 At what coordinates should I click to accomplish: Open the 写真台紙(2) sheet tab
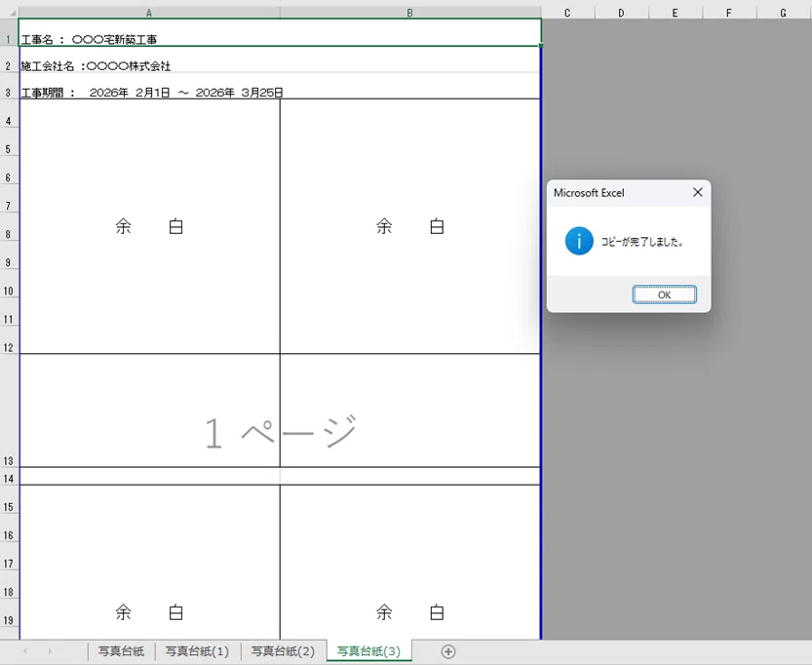click(284, 651)
